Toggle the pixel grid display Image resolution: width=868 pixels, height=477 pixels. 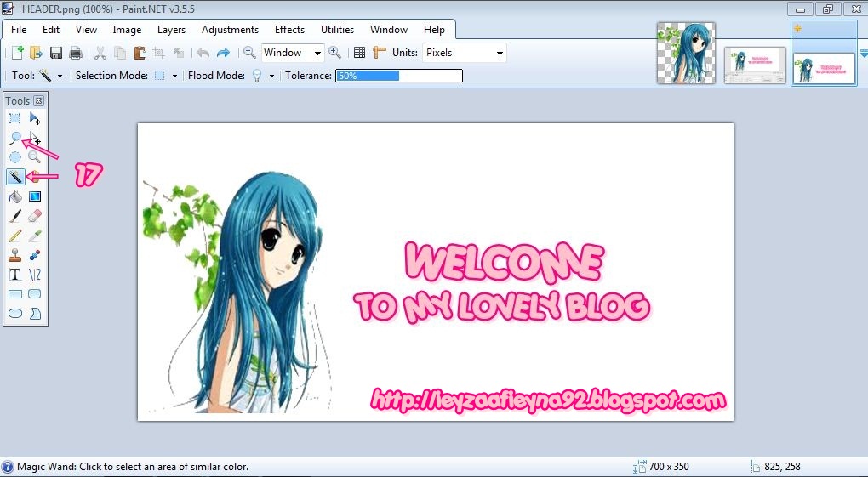pyautogui.click(x=359, y=53)
